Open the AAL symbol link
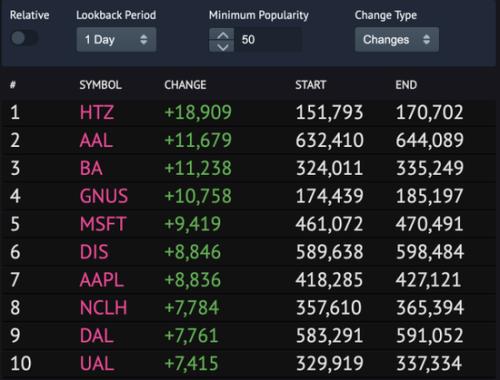Image resolution: width=500 pixels, height=380 pixels. 96,140
